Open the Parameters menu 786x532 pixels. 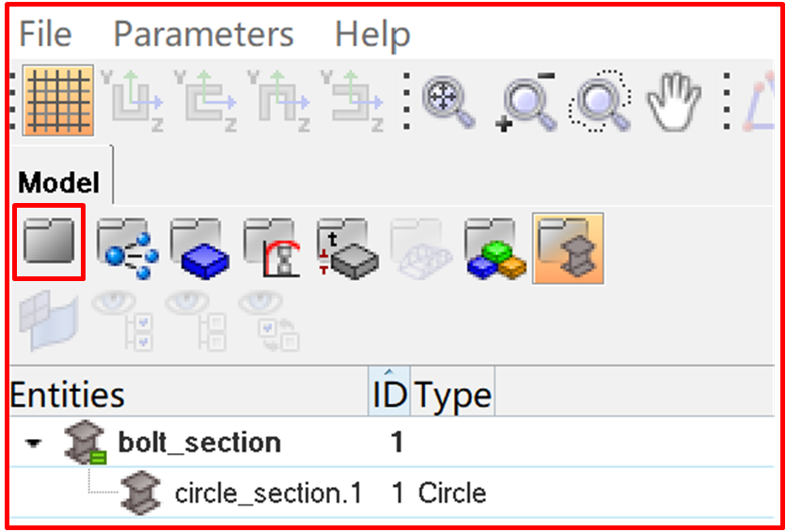203,35
